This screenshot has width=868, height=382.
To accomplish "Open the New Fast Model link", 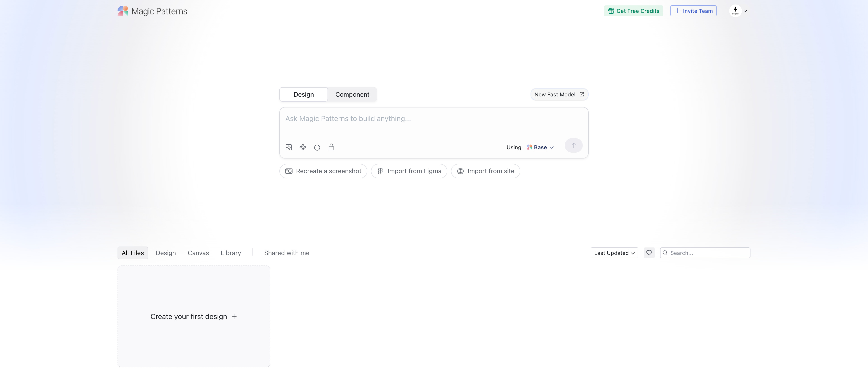I will coord(559,95).
